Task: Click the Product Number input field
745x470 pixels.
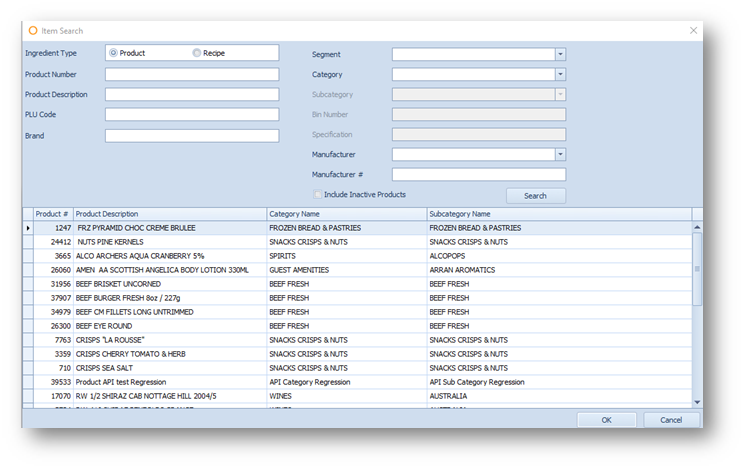Action: tap(192, 74)
